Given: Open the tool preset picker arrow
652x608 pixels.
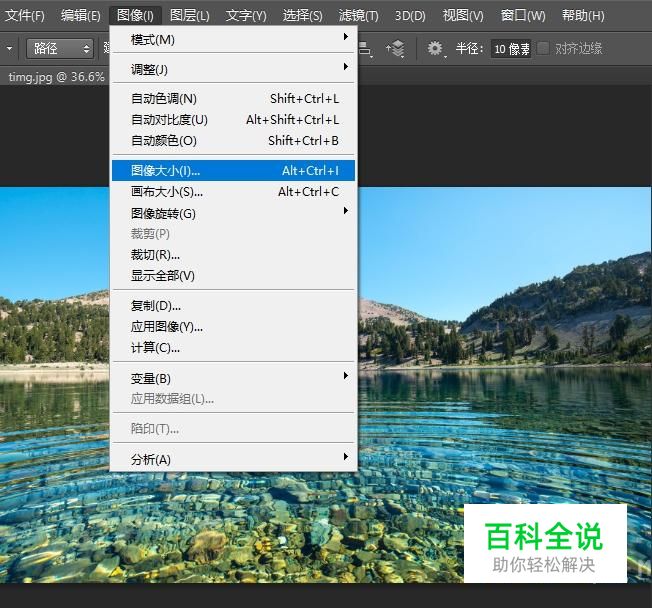Looking at the screenshot, I should pyautogui.click(x=9, y=49).
